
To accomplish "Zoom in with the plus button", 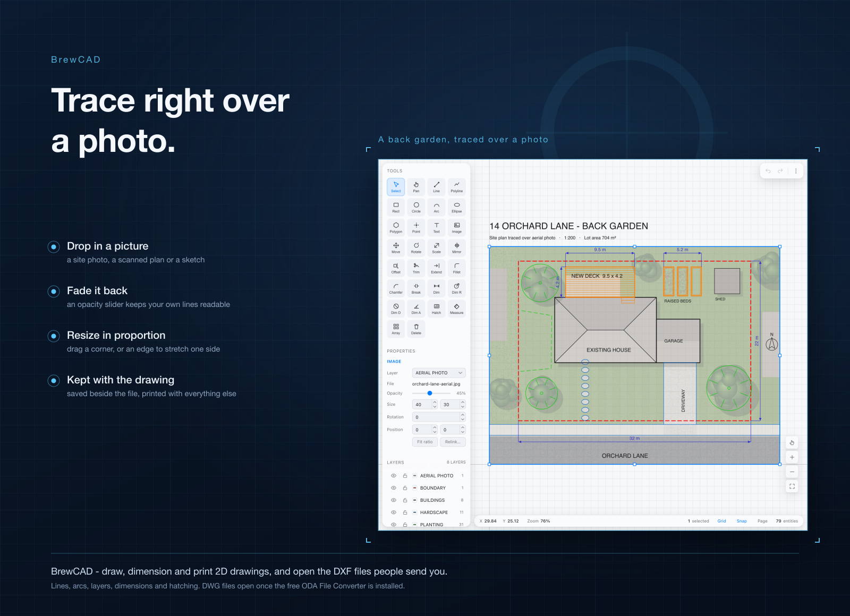I will coord(792,457).
